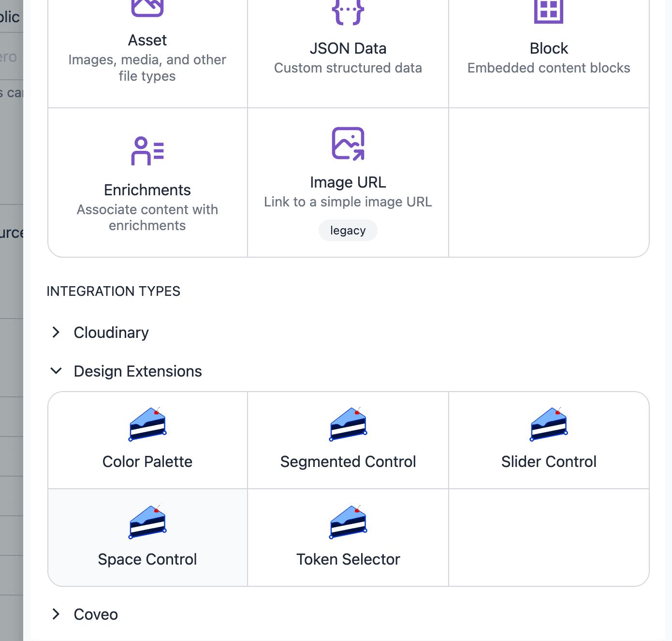This screenshot has height=641, width=672.
Task: Pick the Slider Control cake icon
Action: 549,424
